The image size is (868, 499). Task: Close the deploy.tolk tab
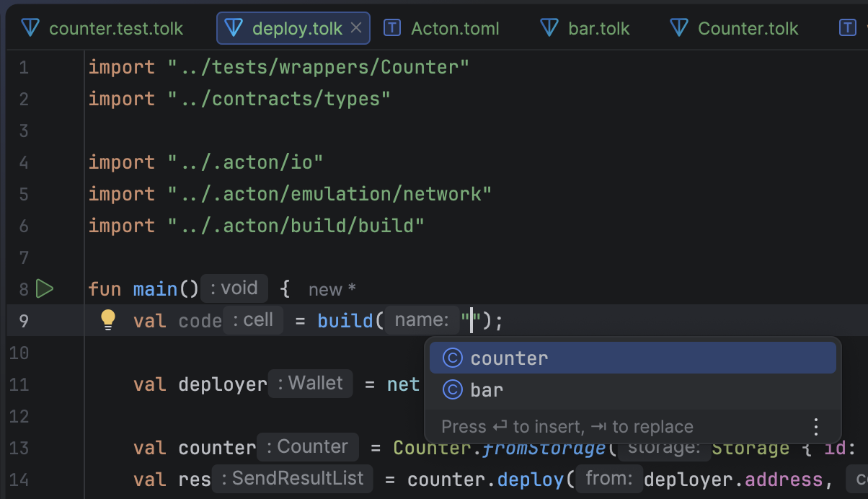pos(356,28)
